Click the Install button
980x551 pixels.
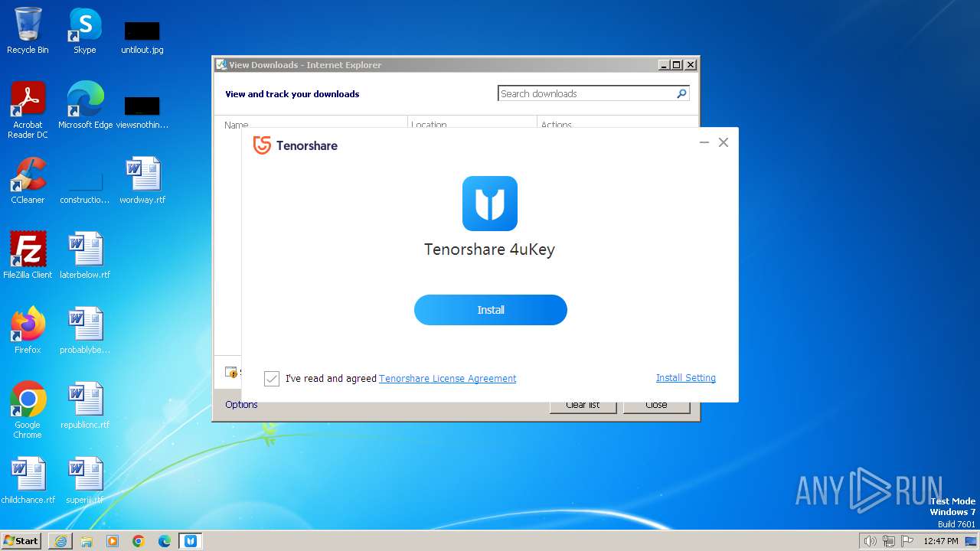(491, 310)
